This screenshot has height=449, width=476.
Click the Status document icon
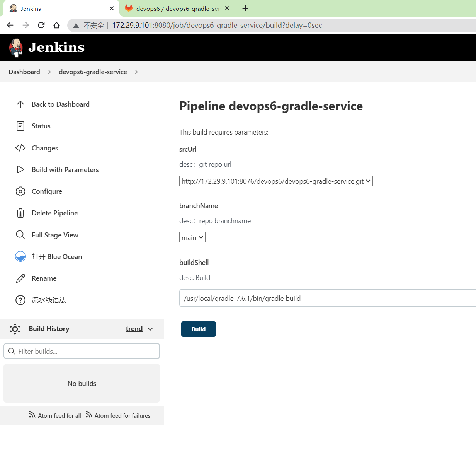pyautogui.click(x=20, y=126)
